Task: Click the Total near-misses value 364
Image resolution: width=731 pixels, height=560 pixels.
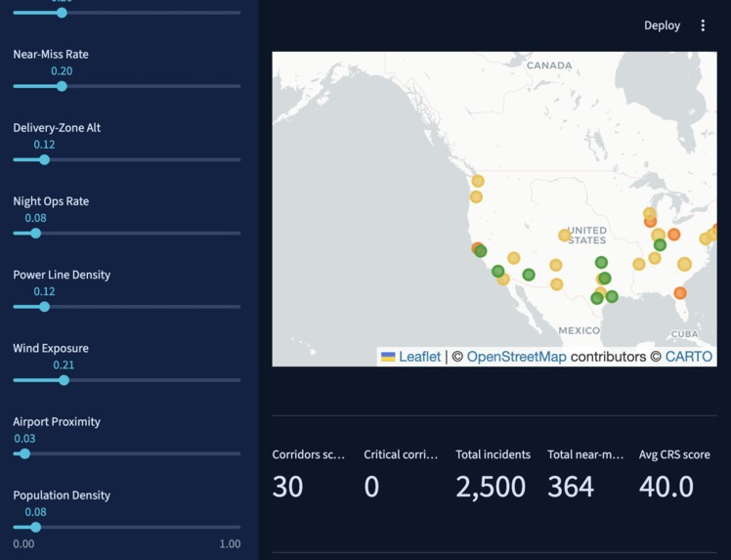Action: click(571, 487)
